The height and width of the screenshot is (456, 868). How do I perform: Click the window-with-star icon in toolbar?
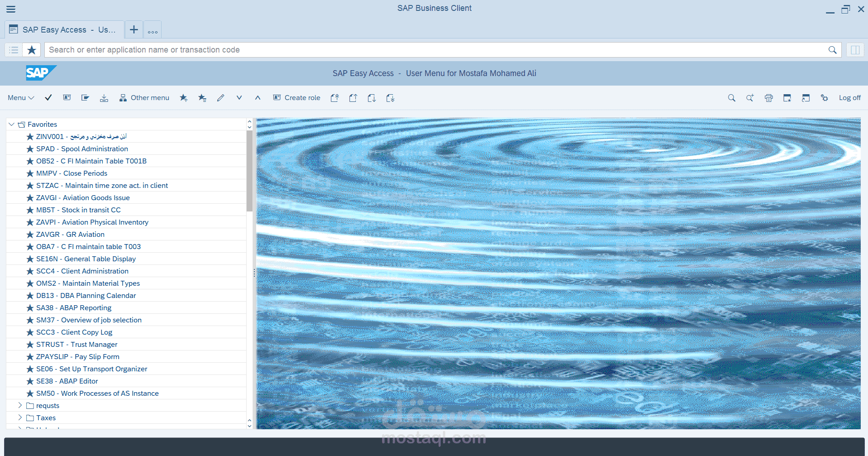[x=787, y=98]
